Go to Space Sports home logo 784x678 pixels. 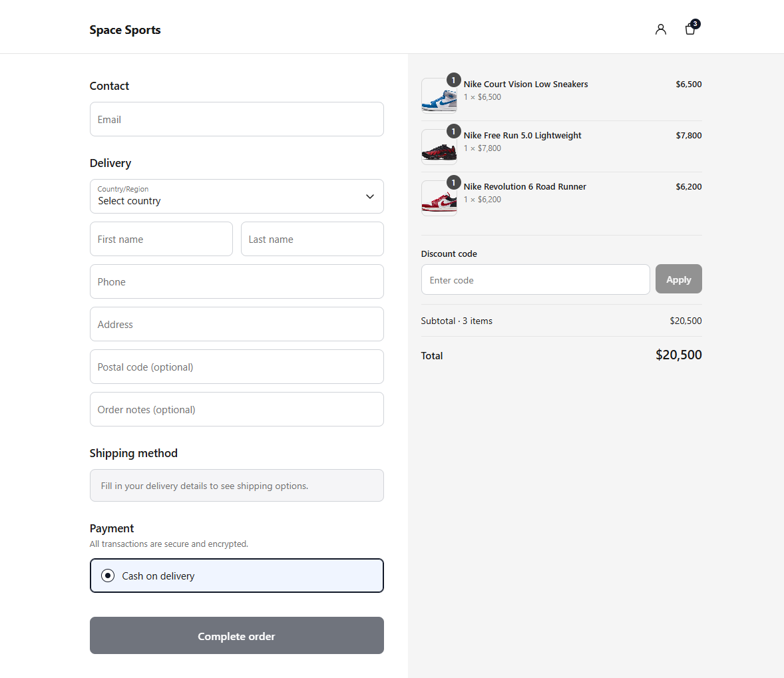(125, 30)
